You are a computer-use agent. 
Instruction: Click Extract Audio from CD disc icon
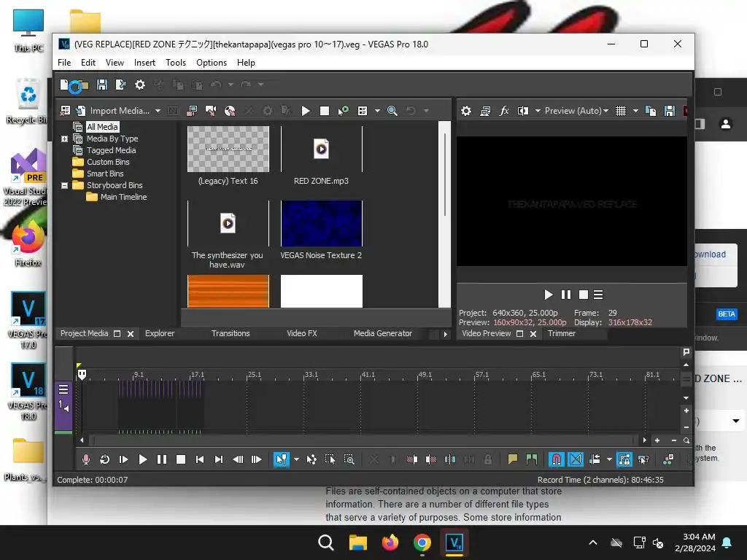(x=230, y=111)
